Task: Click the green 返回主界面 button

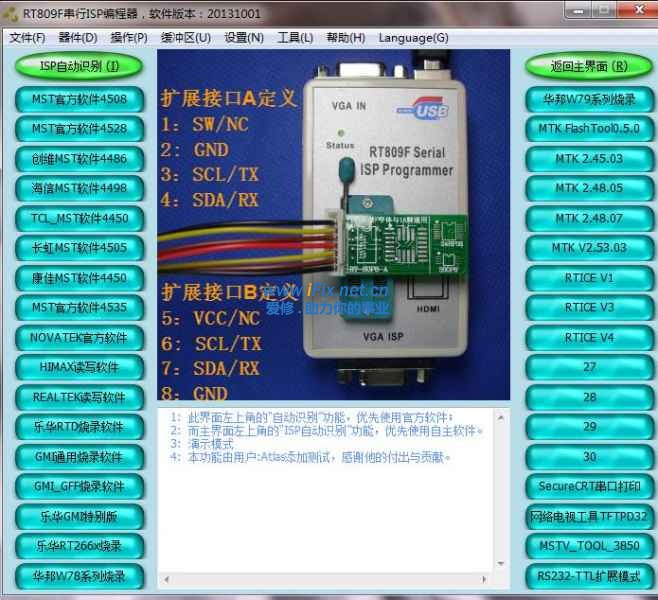Action: [x=589, y=66]
